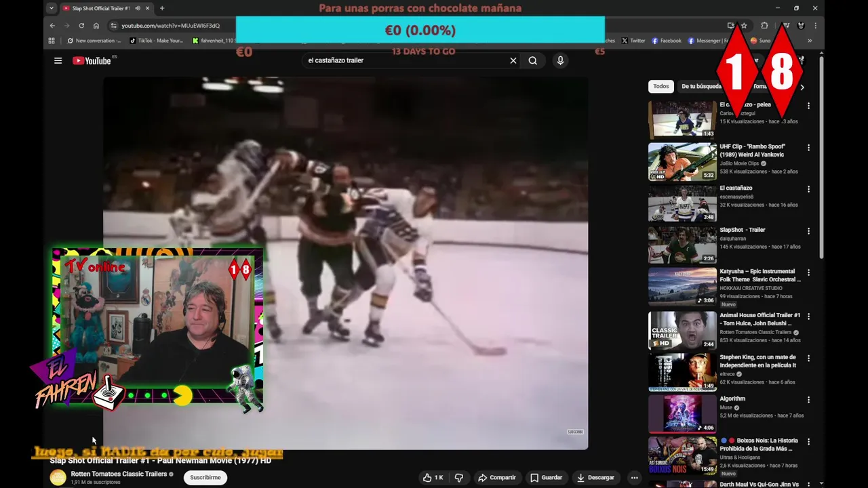Viewport: 868px width, 488px height.
Task: Open the Chrome profile avatar
Action: click(x=801, y=26)
